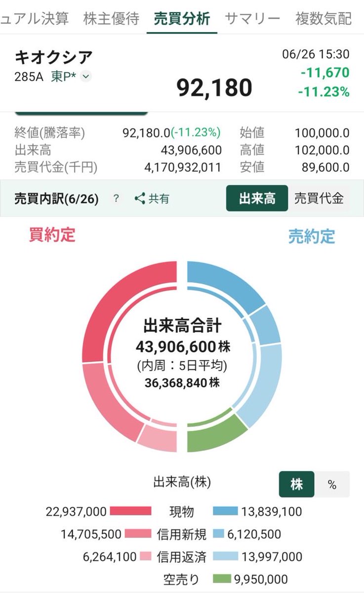Screen dimensions: 364x593
Task: Click the red 現物 buy legend swatch
Action: coord(130,511)
